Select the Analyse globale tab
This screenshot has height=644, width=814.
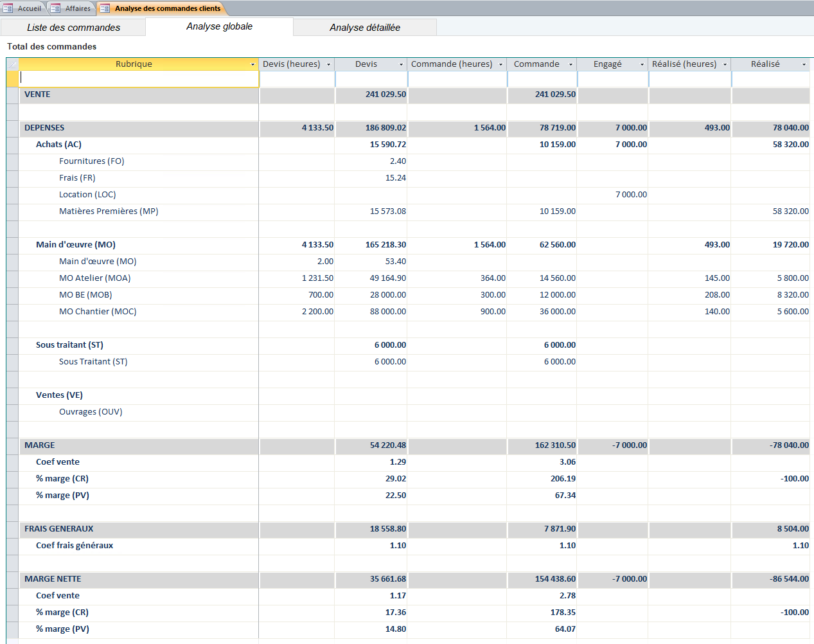pos(218,27)
